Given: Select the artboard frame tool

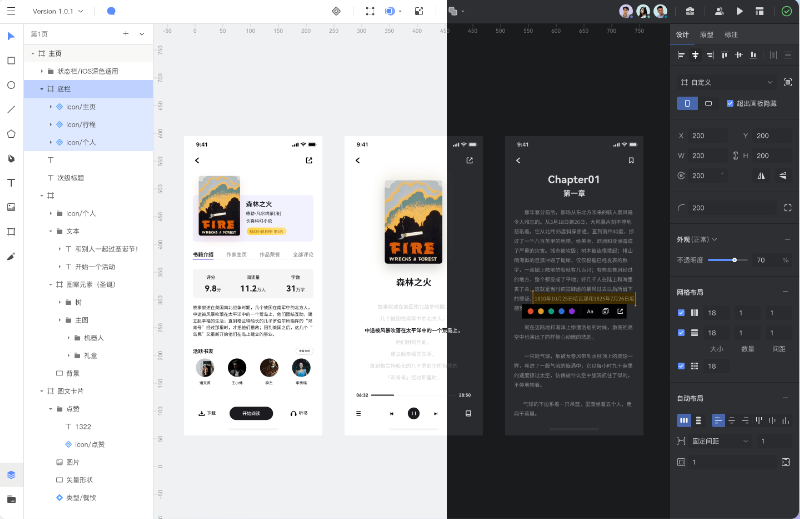Looking at the screenshot, I should (11, 232).
